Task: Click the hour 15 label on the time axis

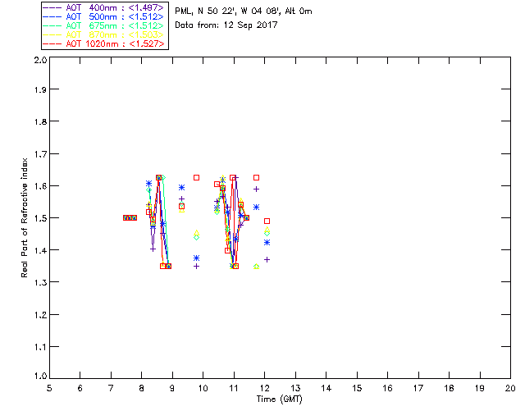Action: tap(357, 389)
